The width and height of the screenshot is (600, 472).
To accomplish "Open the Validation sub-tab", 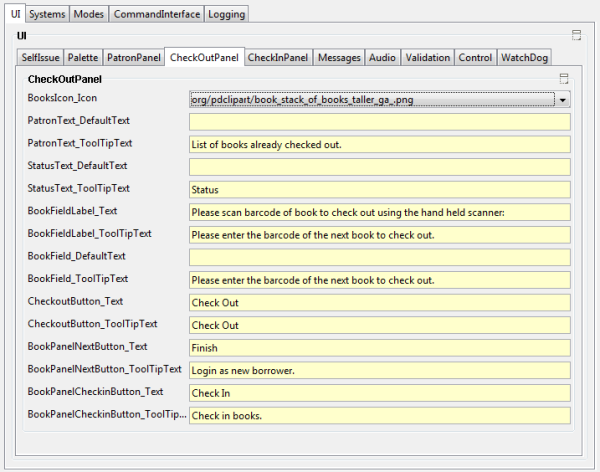I will click(x=428, y=58).
